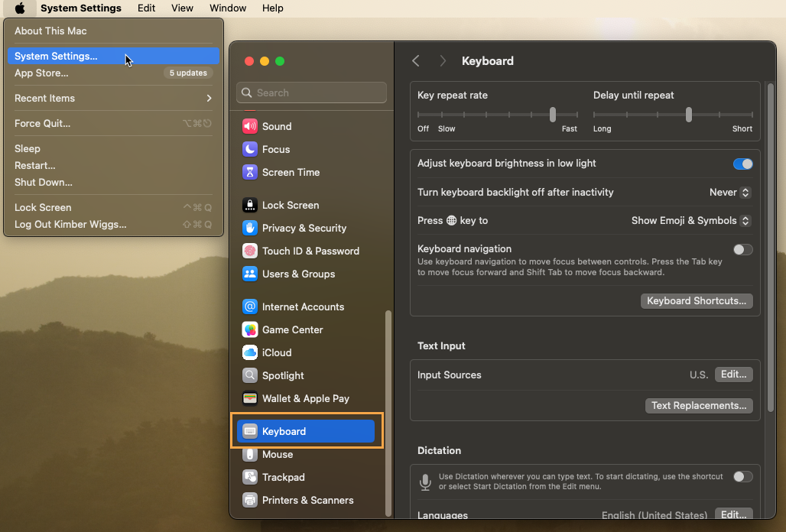Select Force Quit… from Apple menu
786x532 pixels.
113,123
